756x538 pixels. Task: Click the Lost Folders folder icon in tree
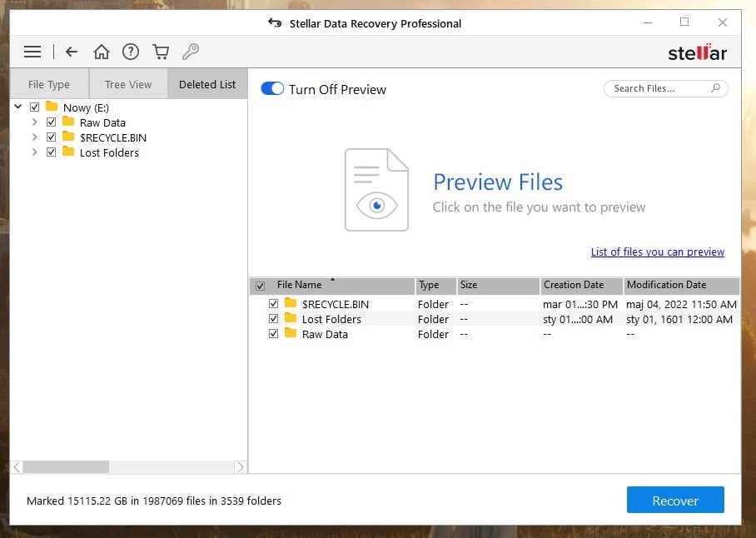coord(68,152)
